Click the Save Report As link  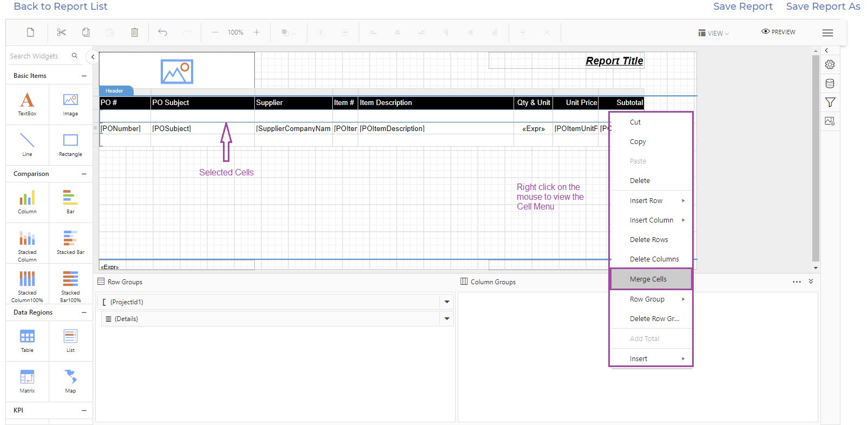point(823,6)
